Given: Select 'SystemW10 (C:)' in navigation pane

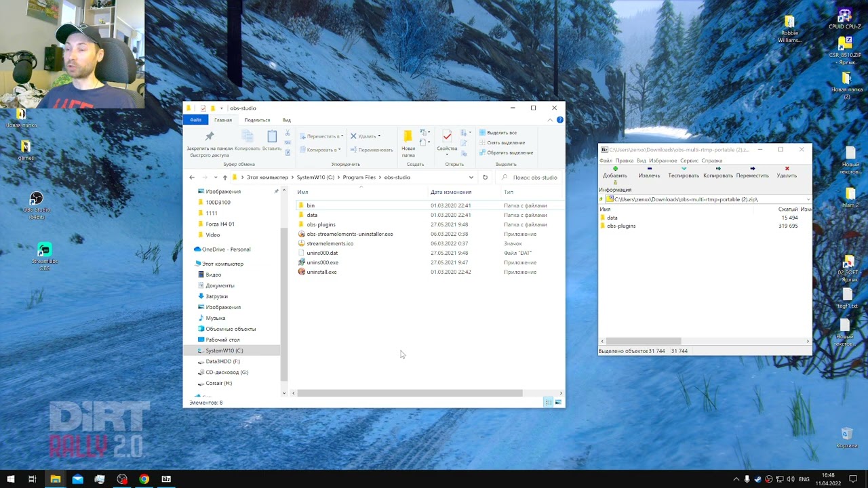Looking at the screenshot, I should (224, 350).
